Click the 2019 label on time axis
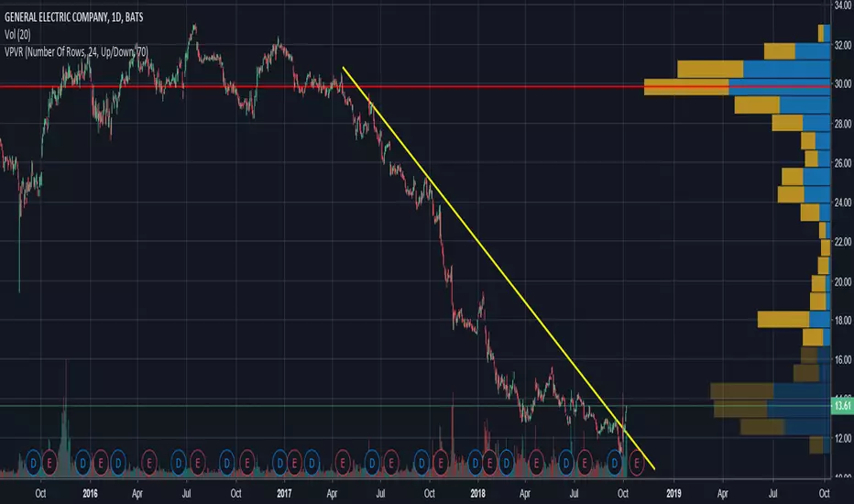The height and width of the screenshot is (504, 854). [x=673, y=494]
